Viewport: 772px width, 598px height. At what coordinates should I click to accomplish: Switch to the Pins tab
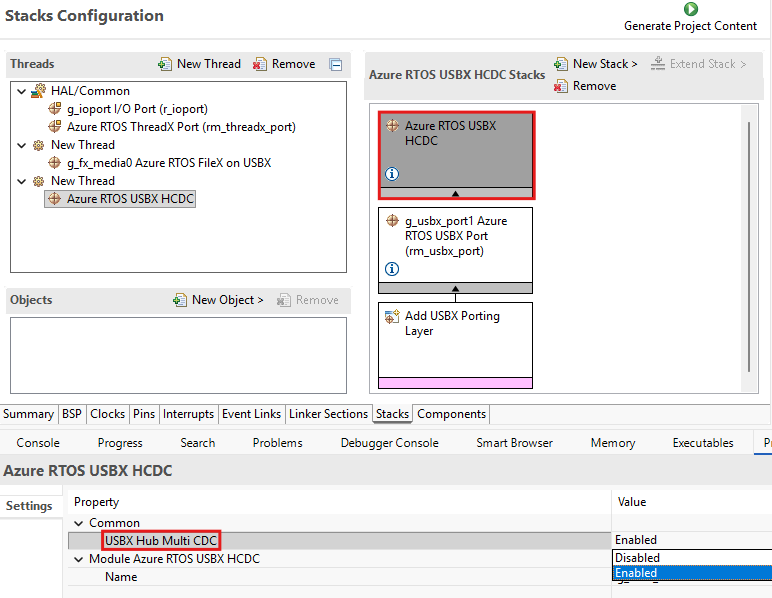[x=144, y=414]
